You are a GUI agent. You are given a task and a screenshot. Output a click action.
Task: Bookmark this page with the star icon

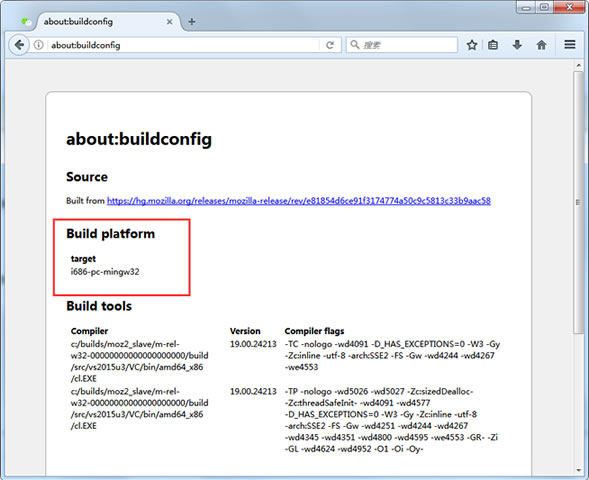coord(472,45)
